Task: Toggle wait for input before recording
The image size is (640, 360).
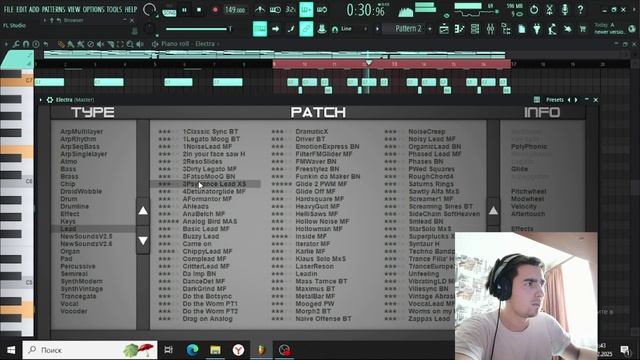Action: (x=275, y=9)
